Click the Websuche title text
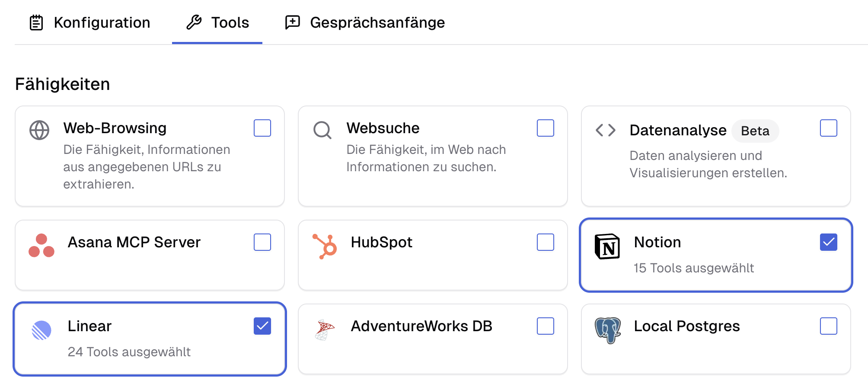Image resolution: width=868 pixels, height=390 pixels. point(383,128)
